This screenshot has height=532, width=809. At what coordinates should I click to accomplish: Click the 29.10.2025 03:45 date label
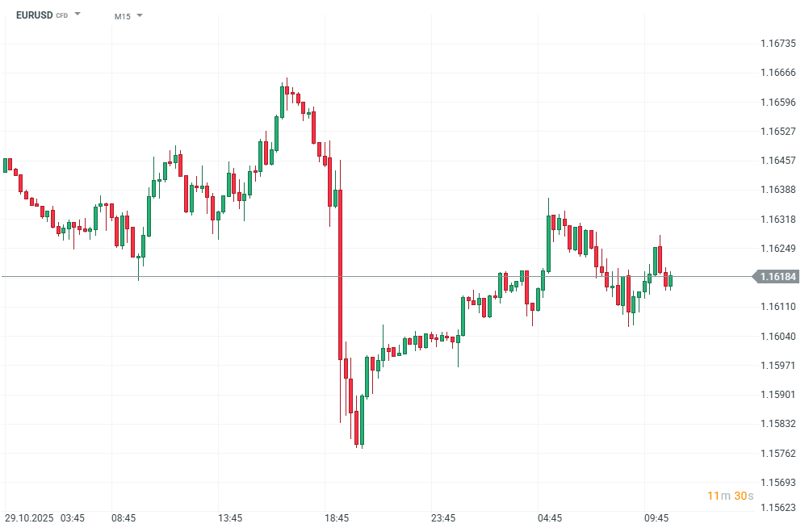[44, 517]
